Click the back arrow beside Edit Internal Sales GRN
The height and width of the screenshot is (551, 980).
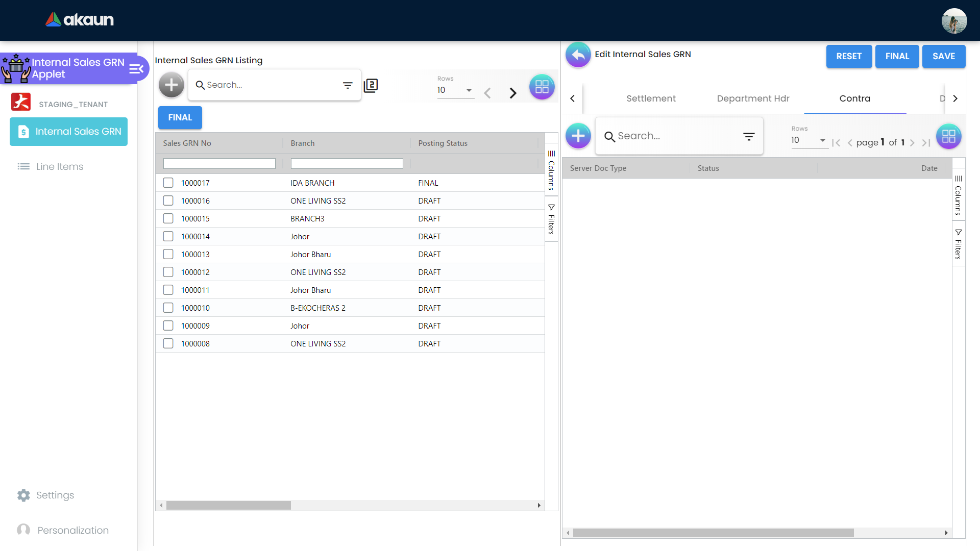pyautogui.click(x=578, y=55)
